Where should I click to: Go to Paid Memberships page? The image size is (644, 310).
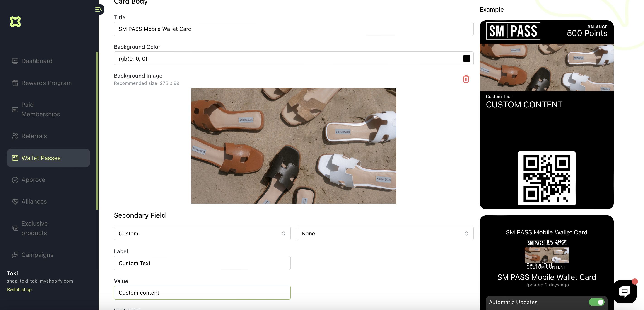(x=41, y=109)
